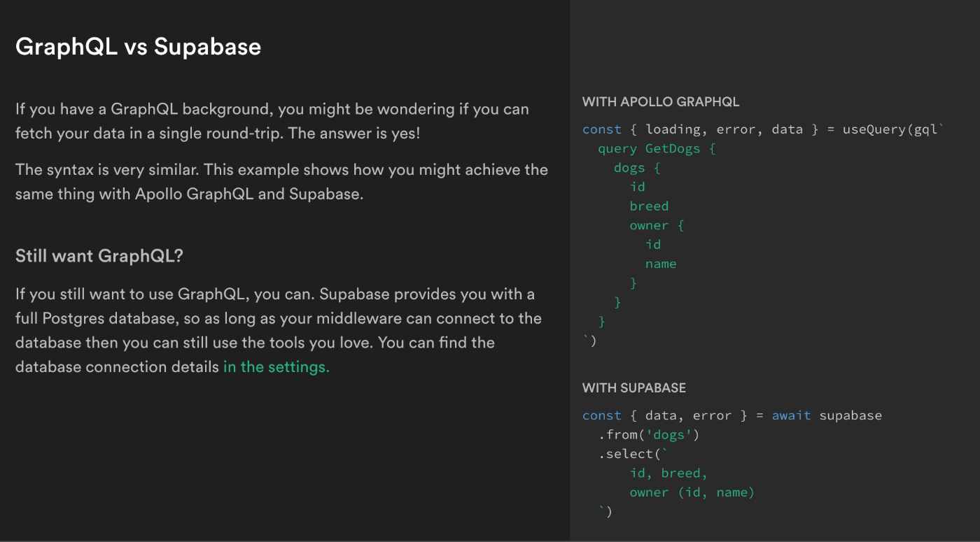Click the paragraph starting "The syntax is very similar"

pos(281,182)
